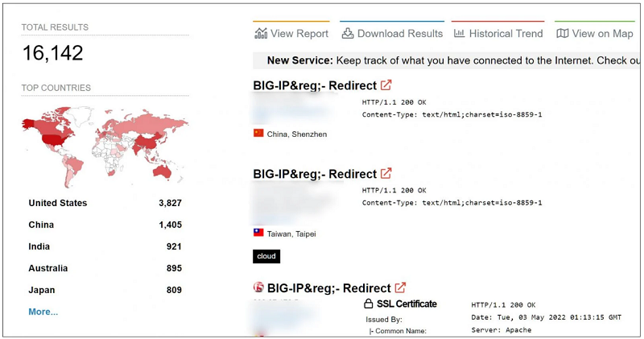Open external link icon for Taipei result
Screen dimensions: 644x339
(x=386, y=173)
